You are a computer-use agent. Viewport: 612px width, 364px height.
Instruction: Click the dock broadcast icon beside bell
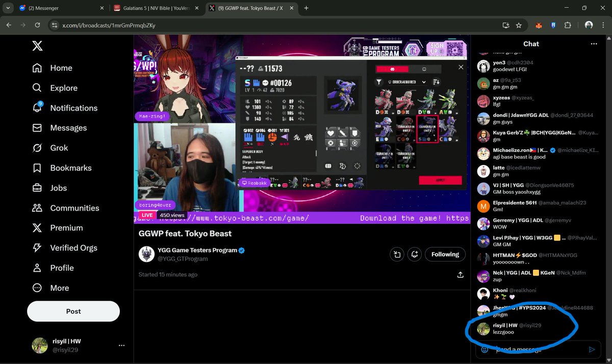396,254
